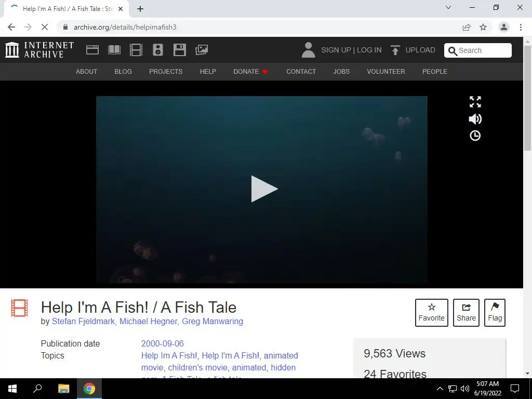Screen dimensions: 532x399
Task: Click the UPLOAD link text
Action: pyautogui.click(x=420, y=50)
